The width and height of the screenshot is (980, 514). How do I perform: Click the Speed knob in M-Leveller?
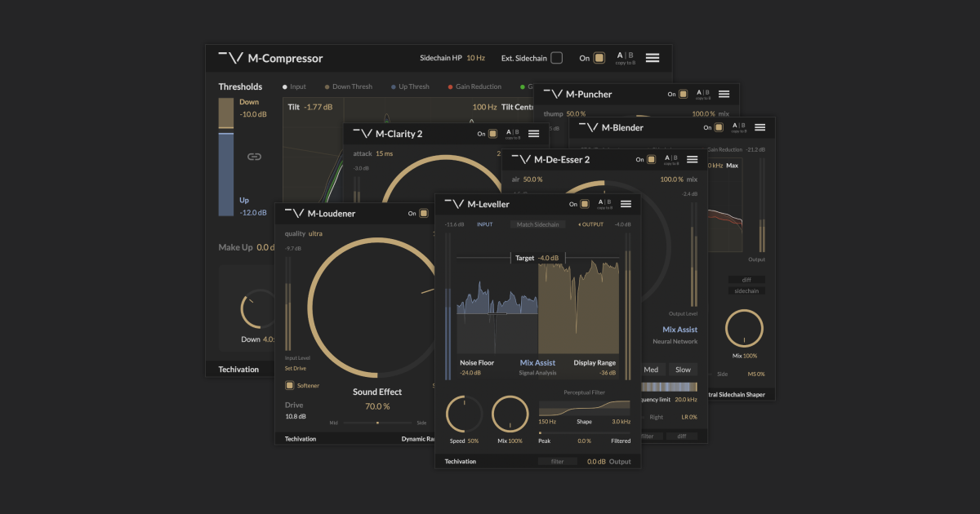[x=464, y=414]
